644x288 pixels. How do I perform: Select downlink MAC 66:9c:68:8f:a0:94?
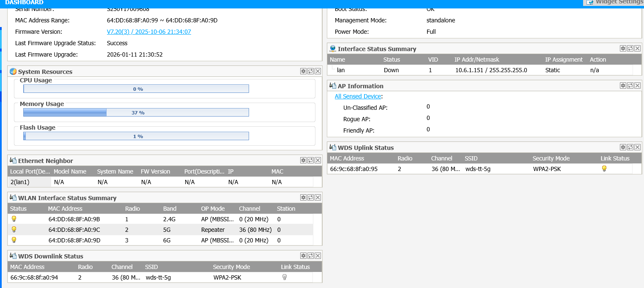click(34, 277)
